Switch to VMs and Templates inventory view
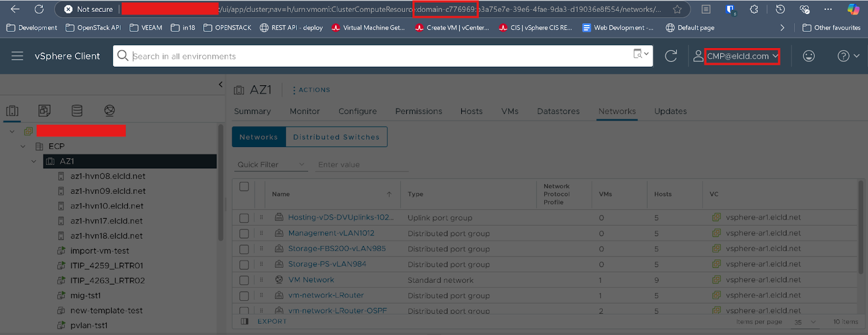868x335 pixels. tap(44, 111)
